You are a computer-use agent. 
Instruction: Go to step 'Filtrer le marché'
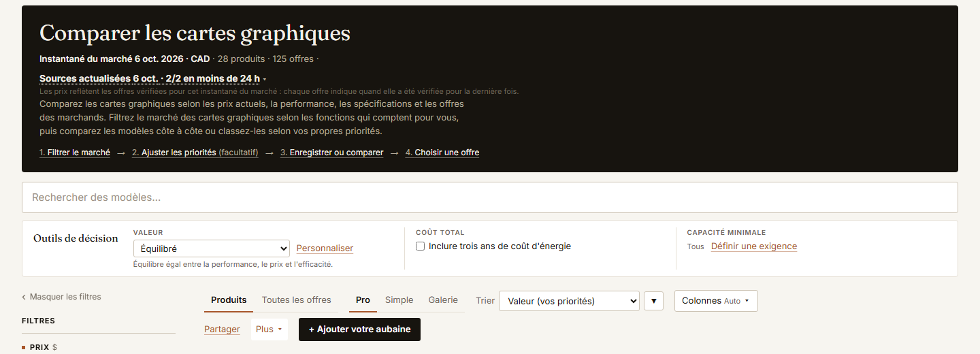pyautogui.click(x=75, y=152)
